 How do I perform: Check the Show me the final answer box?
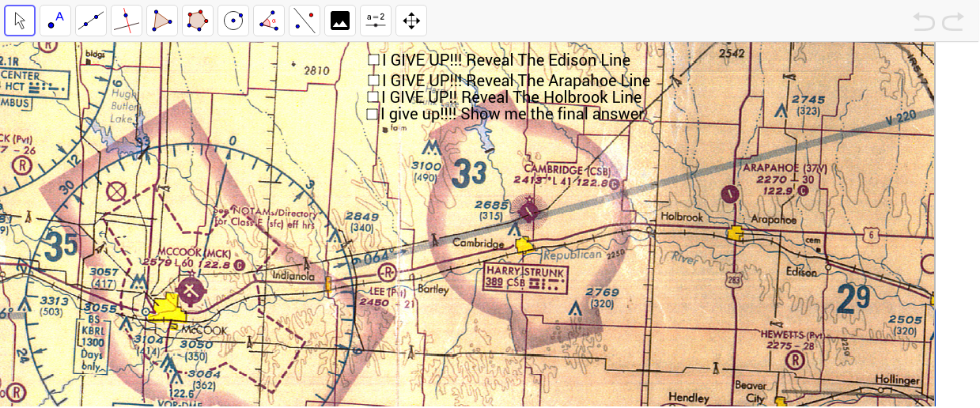[373, 114]
